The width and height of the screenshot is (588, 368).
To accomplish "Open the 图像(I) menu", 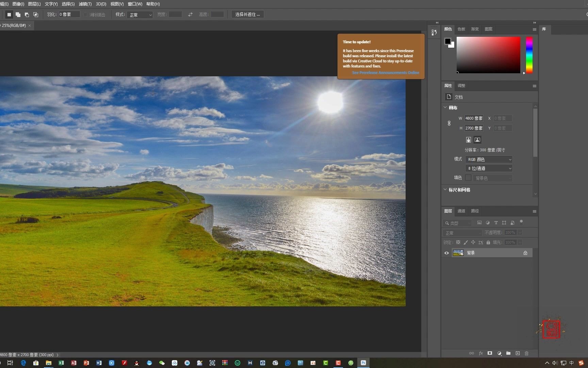I will (x=18, y=4).
